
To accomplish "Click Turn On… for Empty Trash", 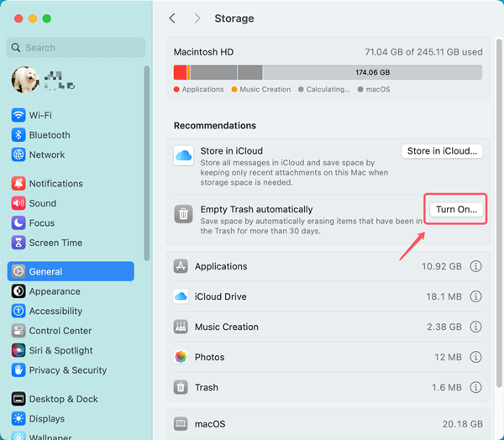I will point(456,210).
